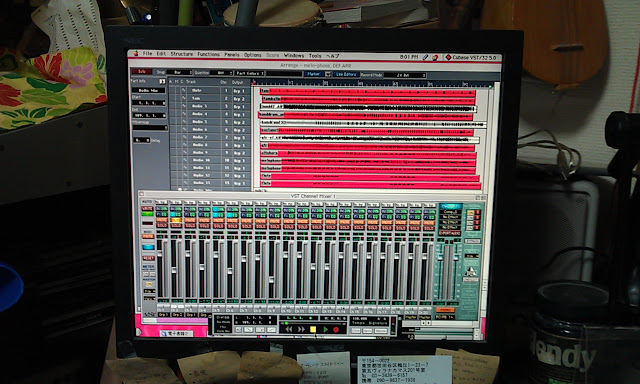Screen dimensions: 640x384
Task: Click the Marker button in Arrange toolbar
Action: [x=313, y=74]
